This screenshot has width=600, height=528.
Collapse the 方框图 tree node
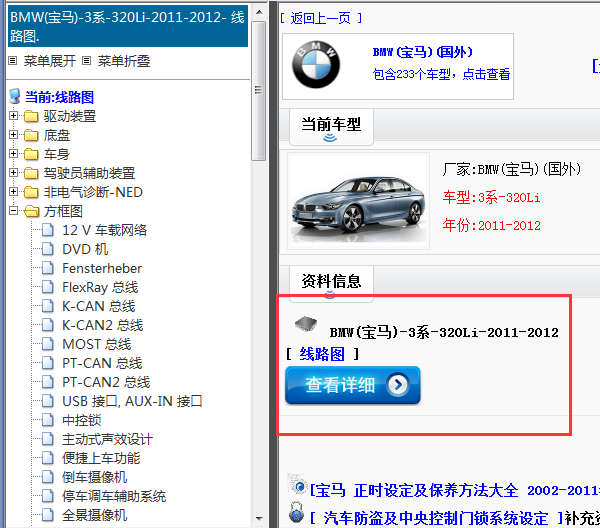tap(13, 210)
